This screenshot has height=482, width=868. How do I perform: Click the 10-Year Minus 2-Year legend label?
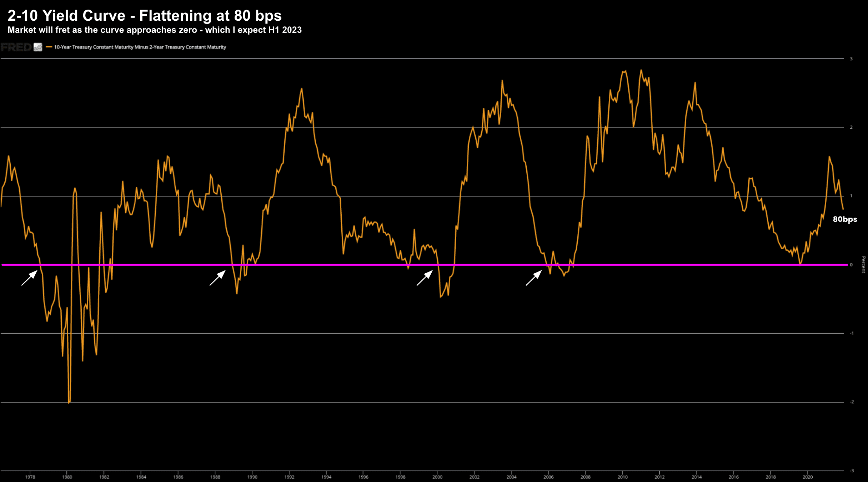click(x=140, y=47)
